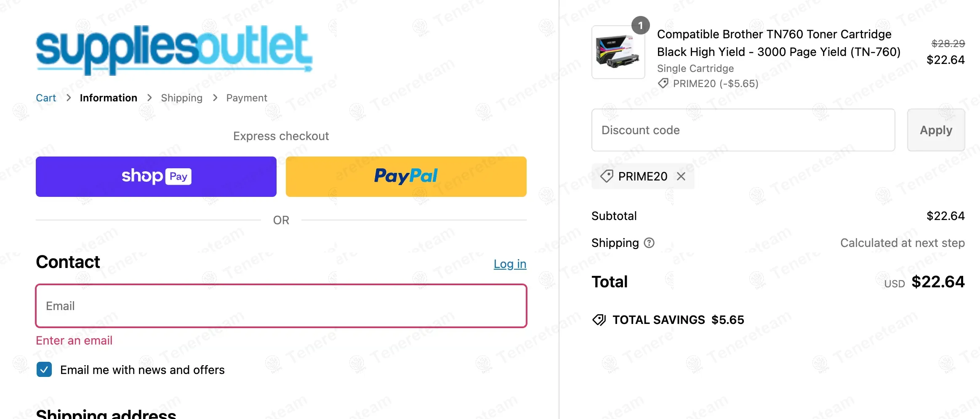
Task: Click the Shipping help question mark icon
Action: point(649,243)
